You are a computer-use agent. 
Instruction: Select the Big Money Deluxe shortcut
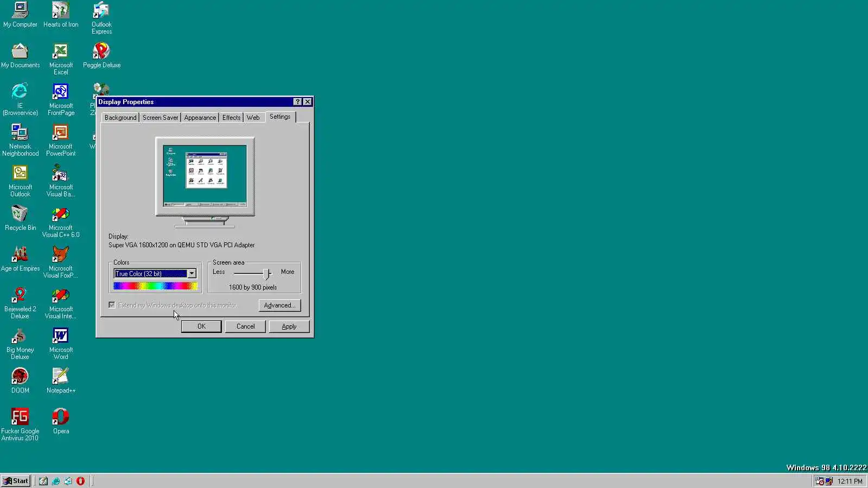tap(20, 343)
